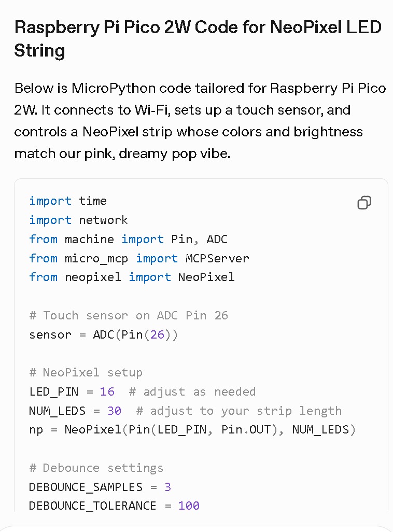393x532 pixels.
Task: Click the NUM_LEDS value 30
Action: (x=114, y=411)
